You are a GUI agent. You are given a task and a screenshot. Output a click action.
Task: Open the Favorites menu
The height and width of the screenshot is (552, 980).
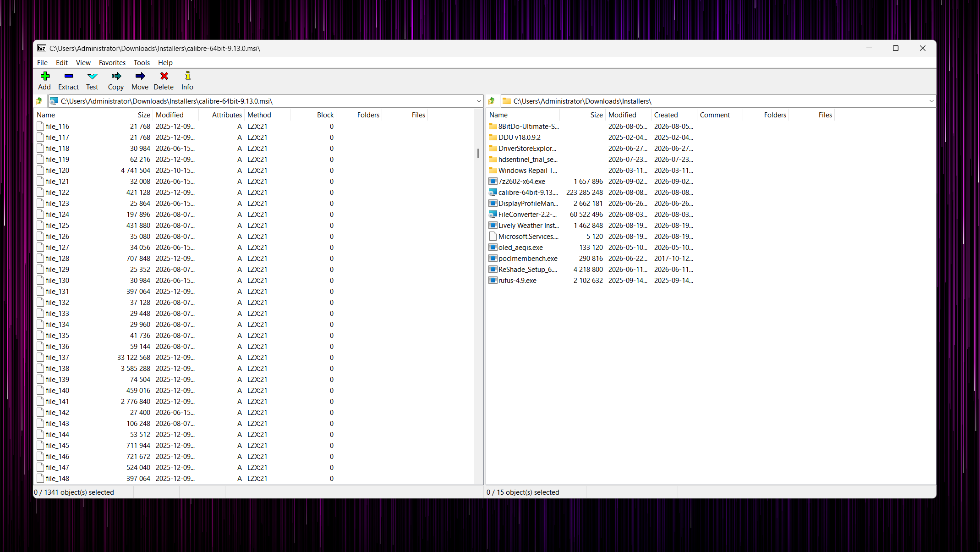tap(112, 63)
